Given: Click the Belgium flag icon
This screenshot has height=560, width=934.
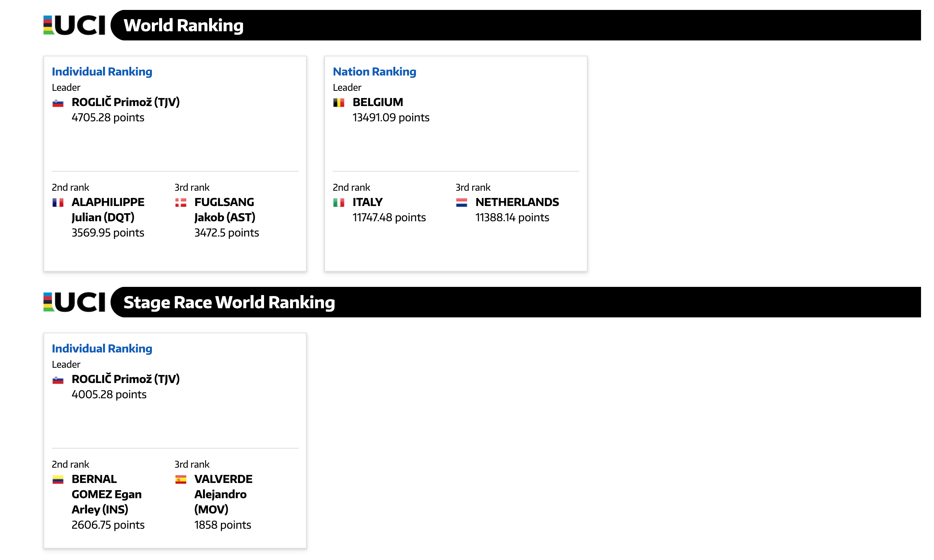Looking at the screenshot, I should (339, 103).
